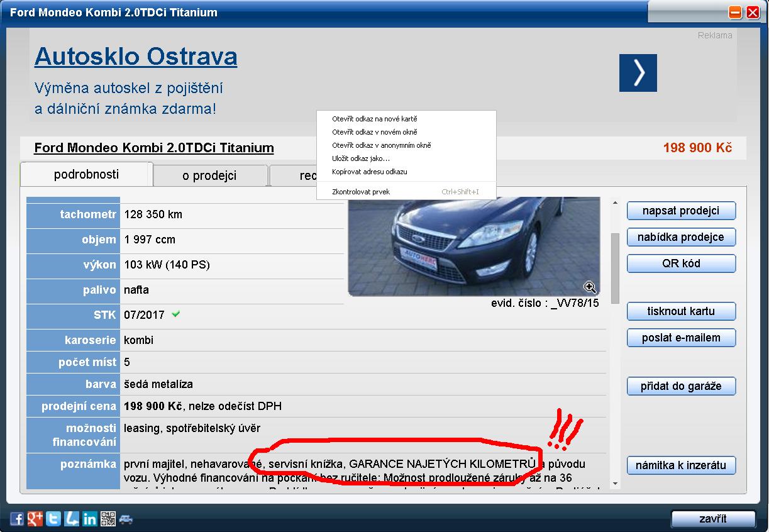The width and height of the screenshot is (769, 532).
Task: Share the listing on Google Plus
Action: [35, 519]
